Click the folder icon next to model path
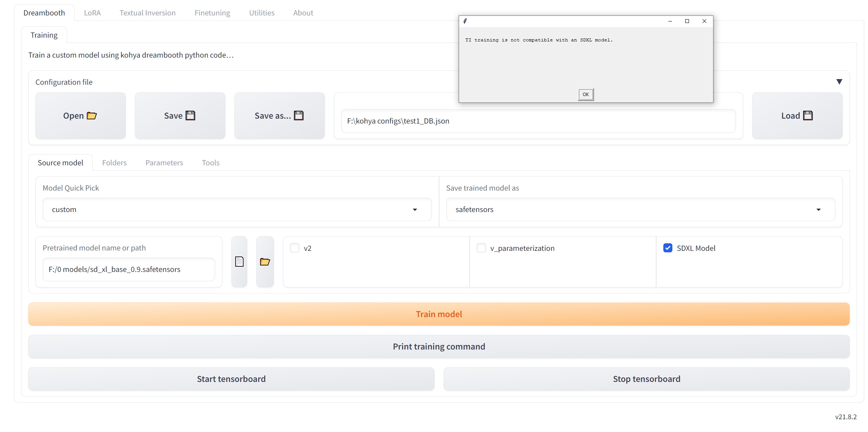 (x=265, y=261)
